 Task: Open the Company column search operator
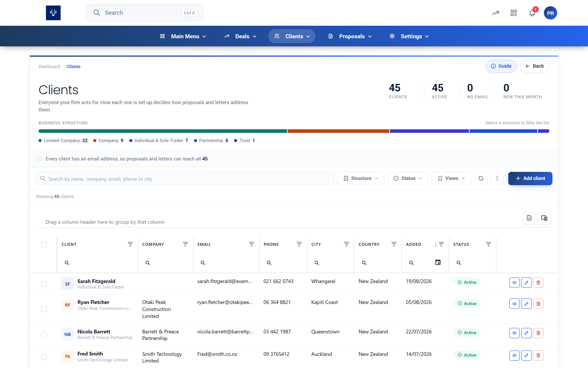[x=148, y=263]
